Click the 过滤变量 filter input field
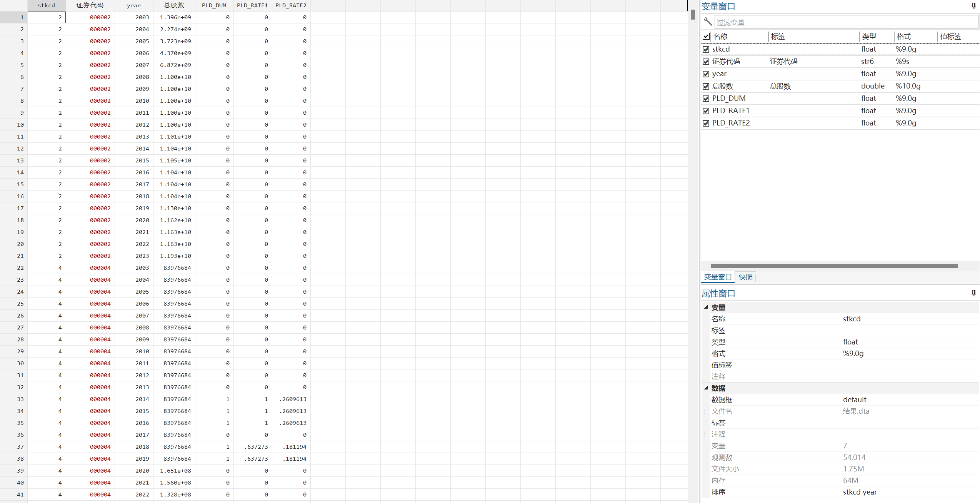This screenshot has width=980, height=503. [845, 22]
